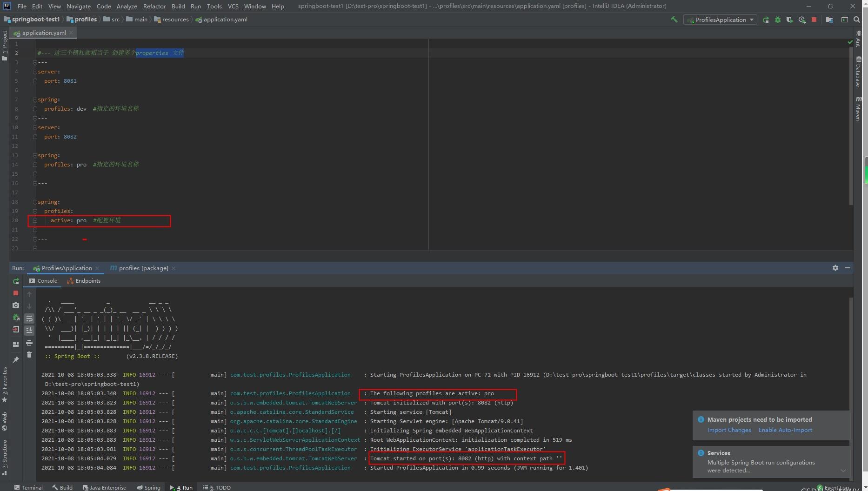Click the resources breadcrumb in navigation bar
Image resolution: width=868 pixels, height=491 pixels.
click(x=171, y=20)
